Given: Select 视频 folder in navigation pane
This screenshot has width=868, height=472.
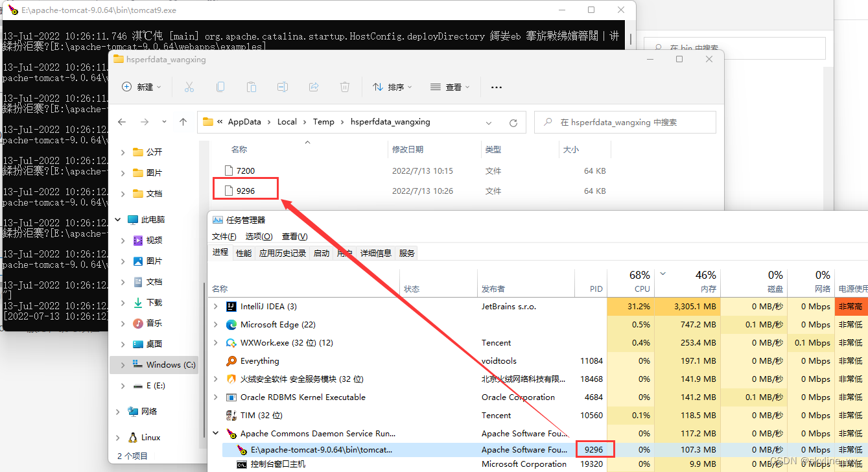Looking at the screenshot, I should coord(154,241).
